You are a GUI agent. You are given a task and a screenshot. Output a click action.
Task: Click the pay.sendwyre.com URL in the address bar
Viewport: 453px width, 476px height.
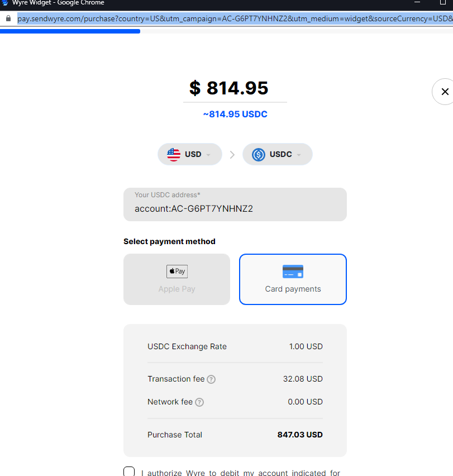pos(235,18)
